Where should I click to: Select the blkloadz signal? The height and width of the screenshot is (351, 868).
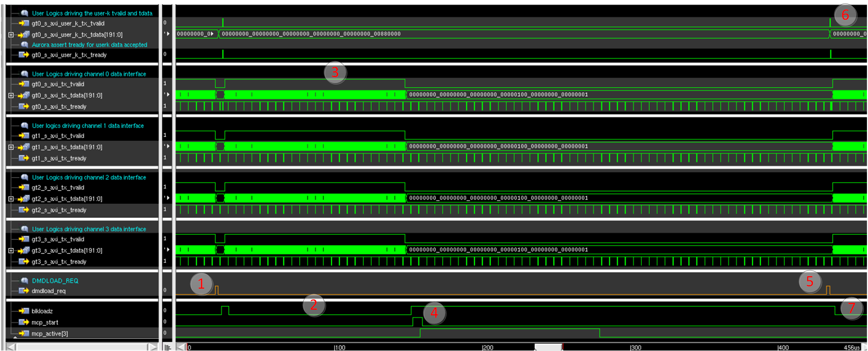pos(42,311)
